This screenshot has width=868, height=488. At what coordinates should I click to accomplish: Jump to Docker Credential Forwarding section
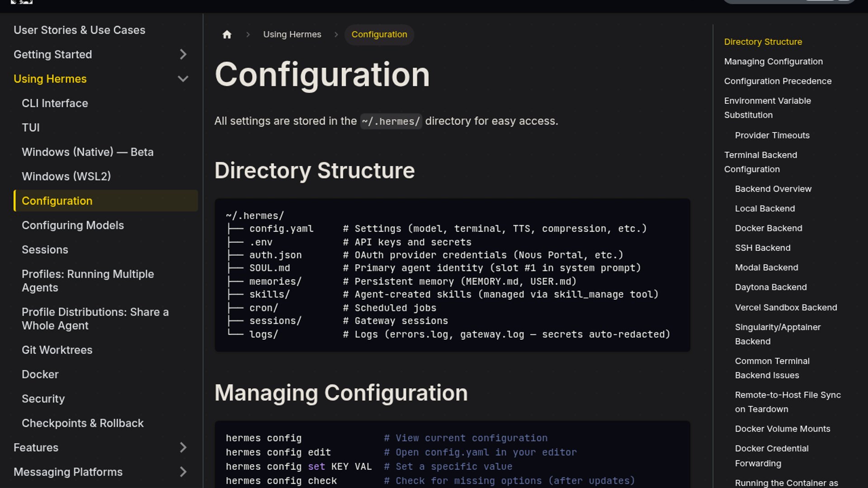click(x=772, y=455)
